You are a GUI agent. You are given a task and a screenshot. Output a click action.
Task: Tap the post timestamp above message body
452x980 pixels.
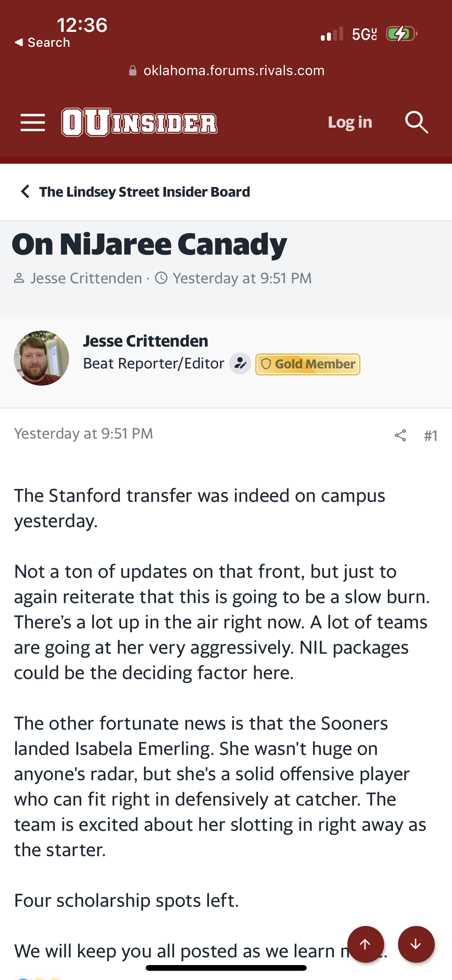click(x=84, y=434)
